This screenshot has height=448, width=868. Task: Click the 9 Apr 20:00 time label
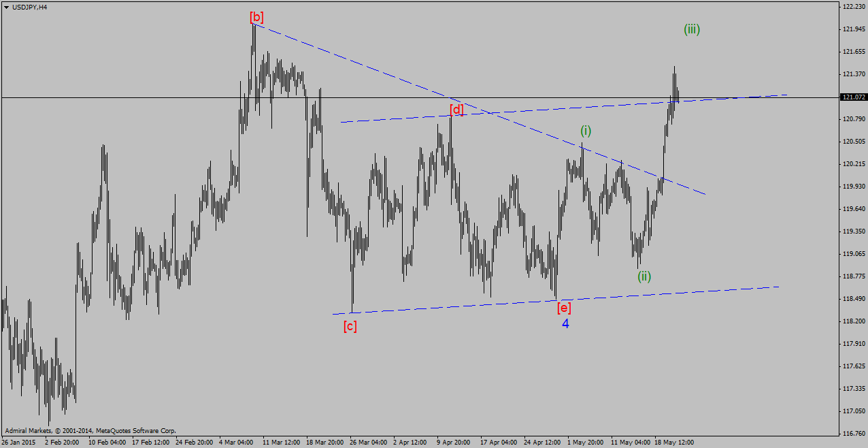pyautogui.click(x=454, y=442)
